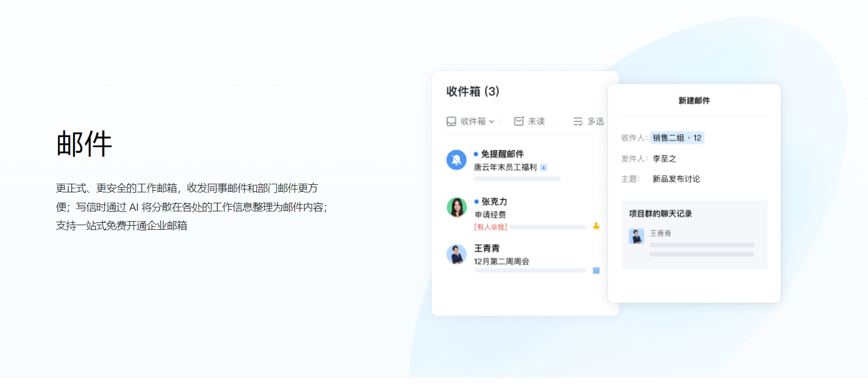This screenshot has width=868, height=387.
Task: Click the unread dot beside 张克力
Action: (x=476, y=202)
